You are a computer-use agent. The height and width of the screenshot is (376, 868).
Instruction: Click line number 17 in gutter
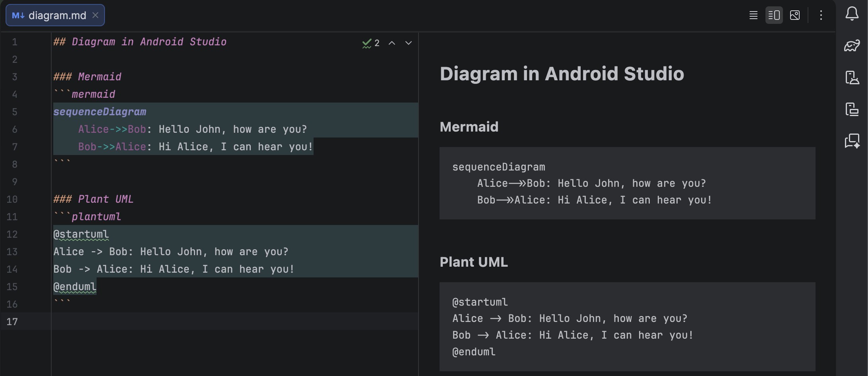(x=12, y=322)
